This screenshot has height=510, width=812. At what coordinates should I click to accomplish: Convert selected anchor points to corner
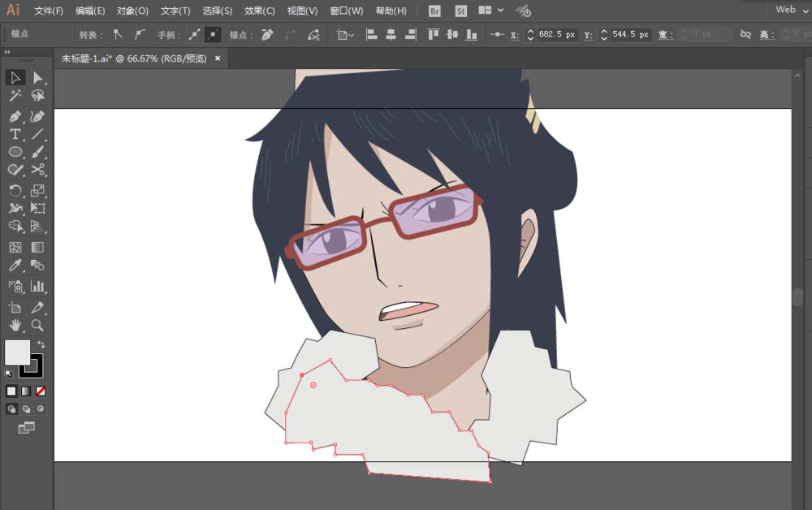(x=118, y=35)
